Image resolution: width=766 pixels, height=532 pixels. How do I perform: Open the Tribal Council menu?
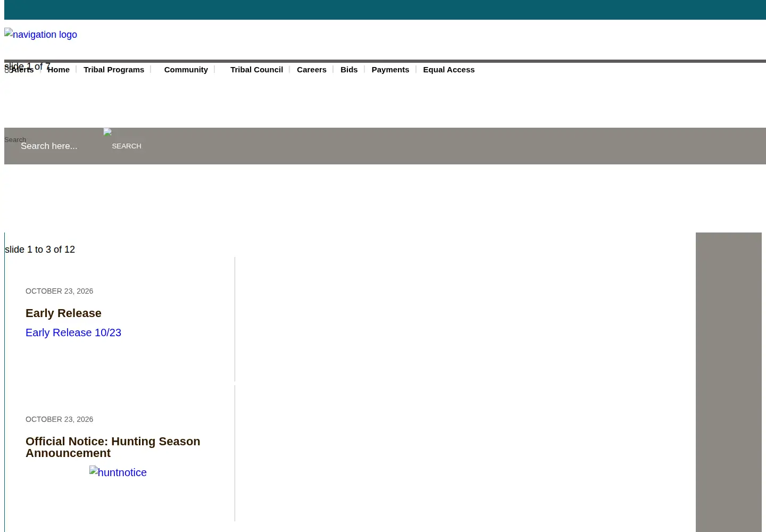(256, 70)
